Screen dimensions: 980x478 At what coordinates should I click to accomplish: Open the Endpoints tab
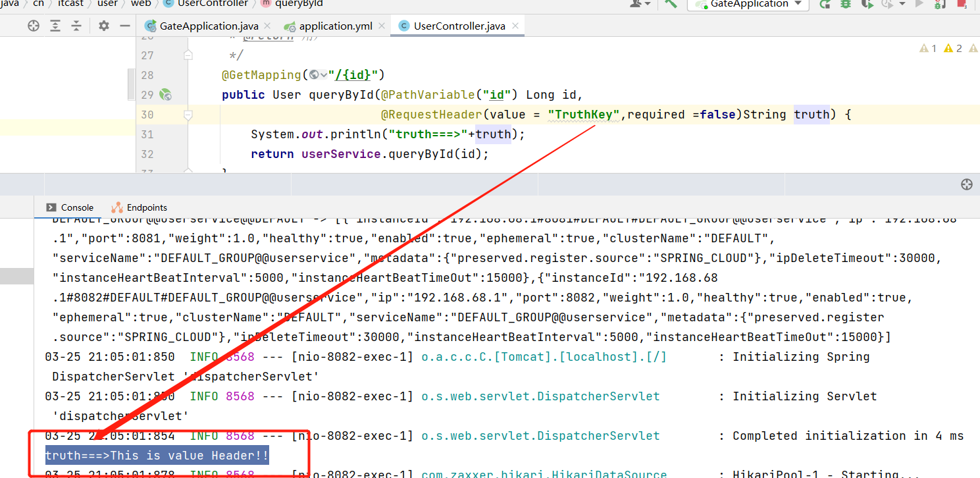click(x=139, y=207)
